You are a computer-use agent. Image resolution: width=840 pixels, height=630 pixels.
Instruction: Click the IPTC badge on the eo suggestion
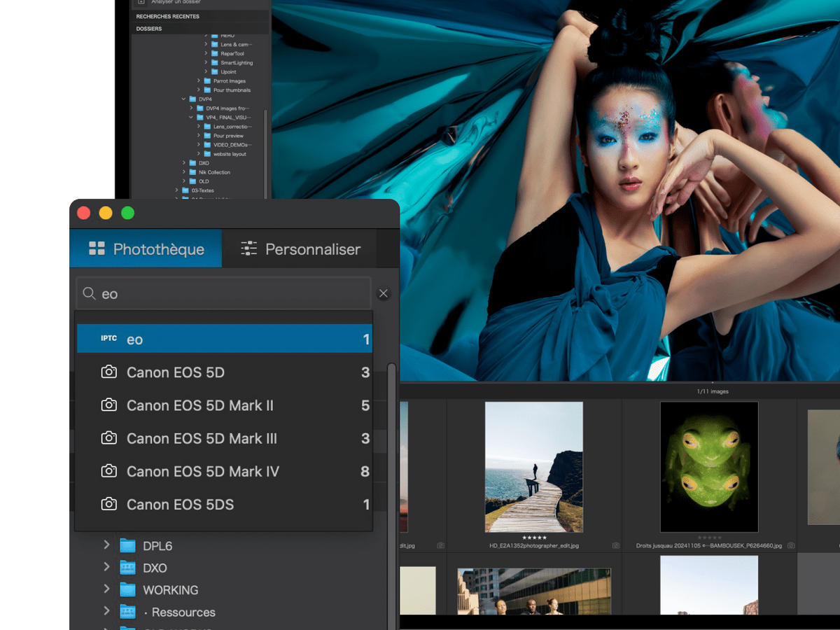(x=108, y=339)
